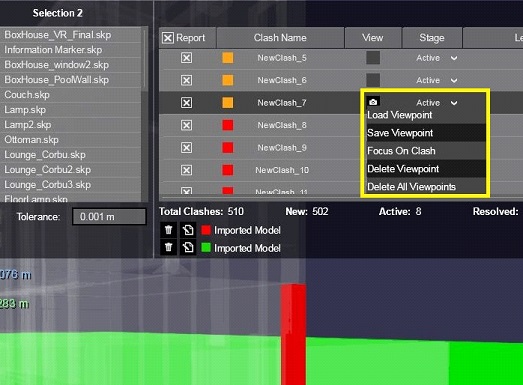
Task: Toggle the Report header checkbox
Action: coord(168,38)
